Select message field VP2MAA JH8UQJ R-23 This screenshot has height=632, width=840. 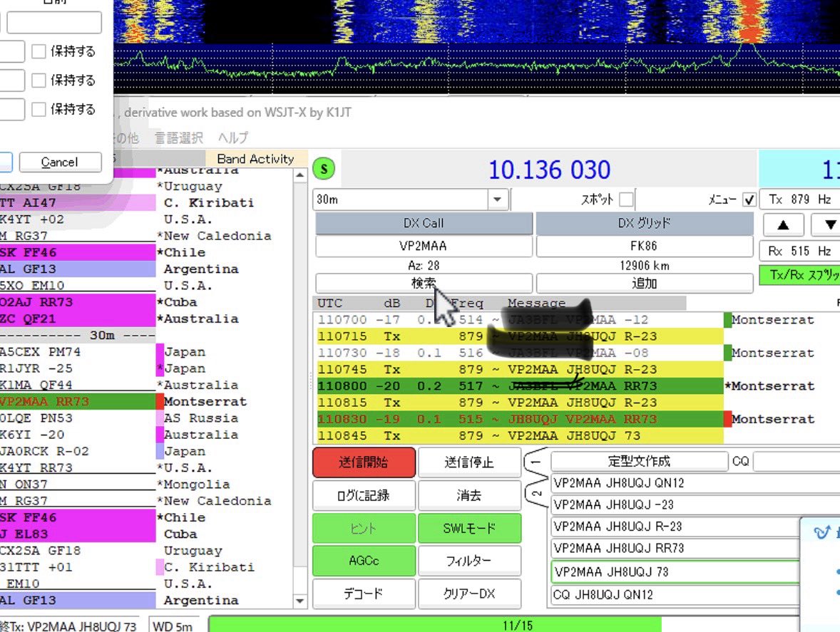point(675,527)
